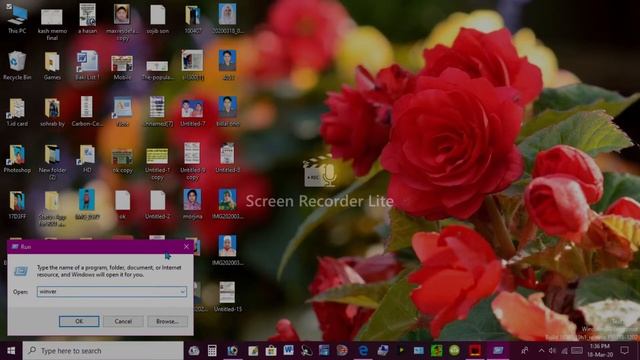The image size is (640, 360).
Task: Select the 'a hasan' desktop file
Action: pos(87,18)
